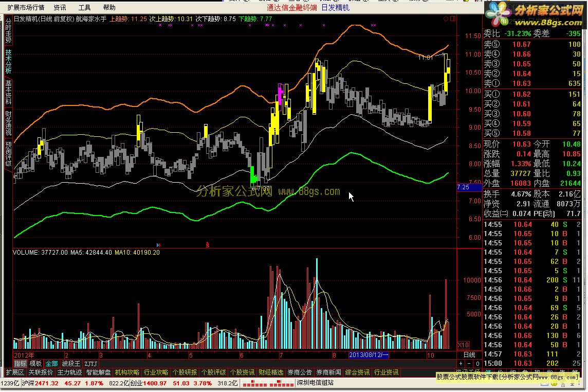Click the 买① price 10.62 row
588x392 pixels.
(532, 94)
